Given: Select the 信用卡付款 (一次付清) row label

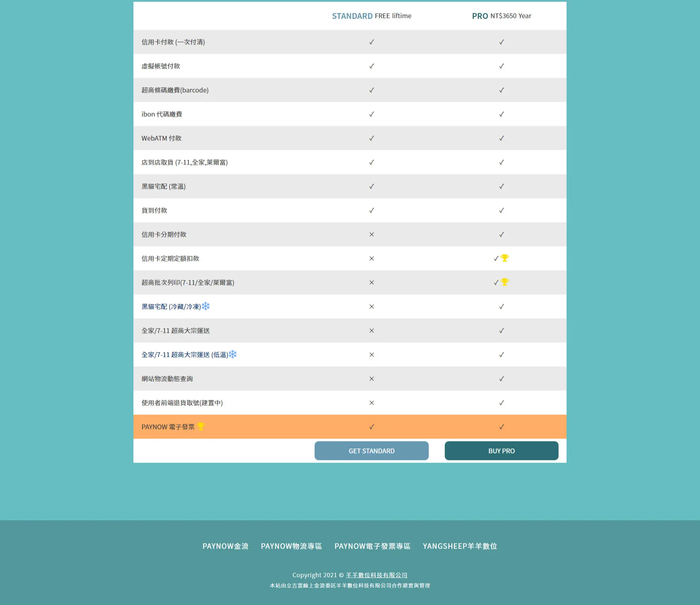Looking at the screenshot, I should (x=173, y=42).
